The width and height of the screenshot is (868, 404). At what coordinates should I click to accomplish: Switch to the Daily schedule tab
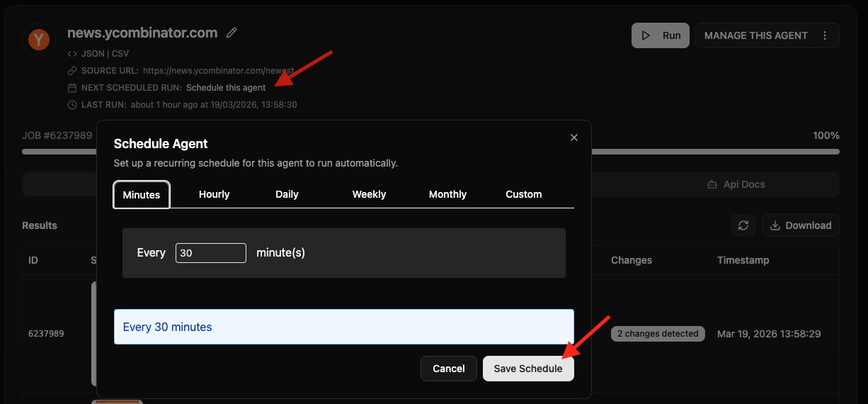[287, 194]
